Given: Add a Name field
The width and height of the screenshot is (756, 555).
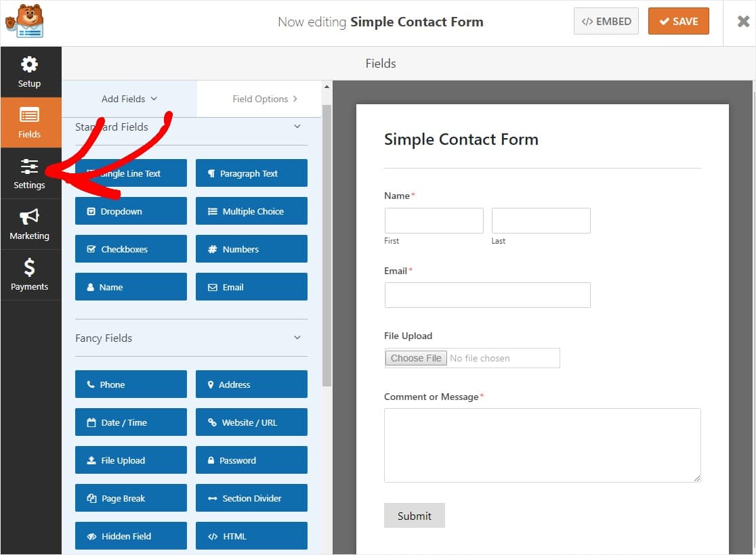Looking at the screenshot, I should (x=131, y=287).
